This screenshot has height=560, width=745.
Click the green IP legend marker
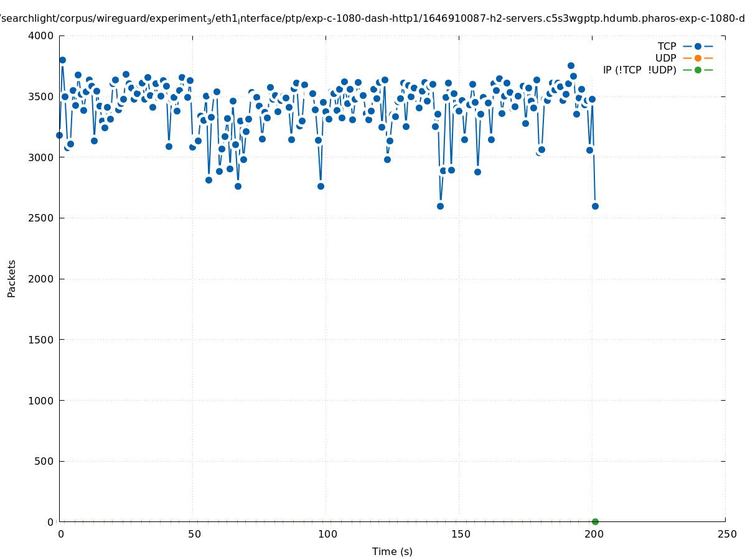click(698, 70)
